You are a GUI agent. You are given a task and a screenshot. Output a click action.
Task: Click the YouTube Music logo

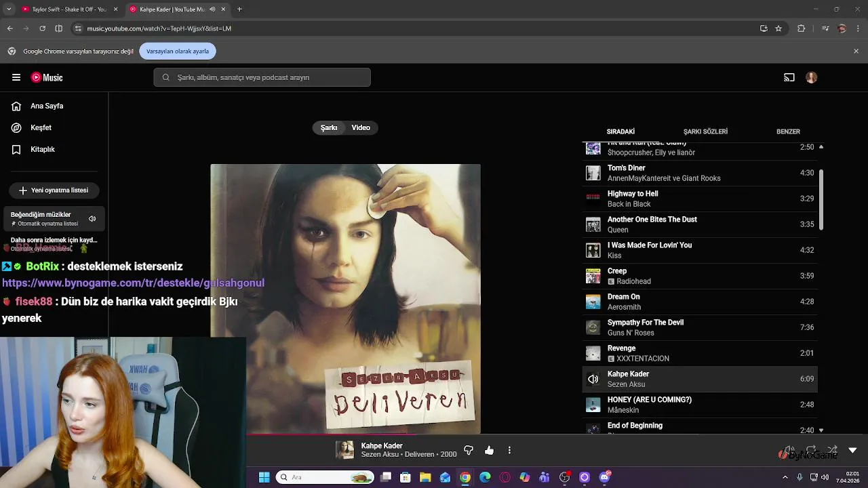tap(47, 77)
